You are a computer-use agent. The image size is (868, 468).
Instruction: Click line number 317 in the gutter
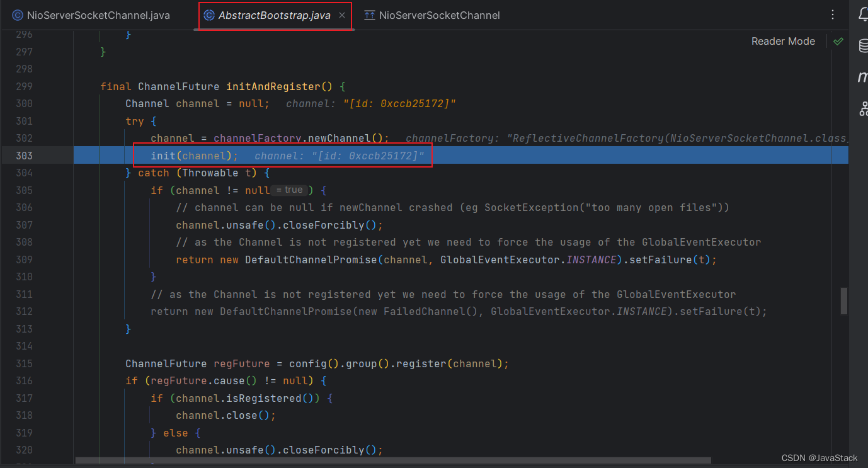click(24, 398)
